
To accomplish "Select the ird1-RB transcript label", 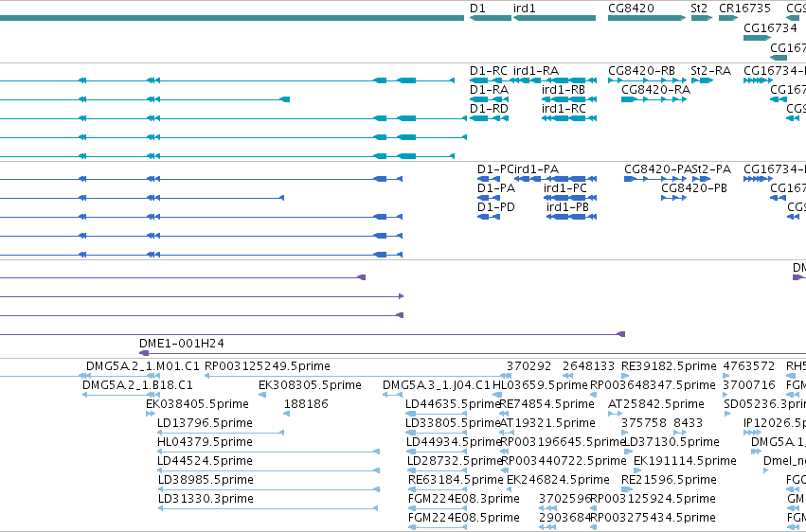I will (564, 89).
